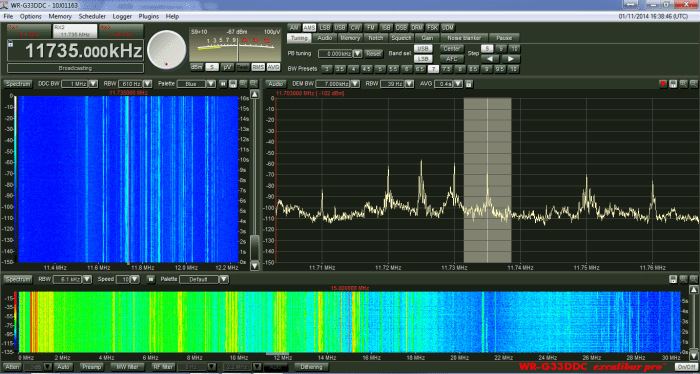This screenshot has height=374, width=700.
Task: Toggle the frequency lock icon
Action: point(10,43)
